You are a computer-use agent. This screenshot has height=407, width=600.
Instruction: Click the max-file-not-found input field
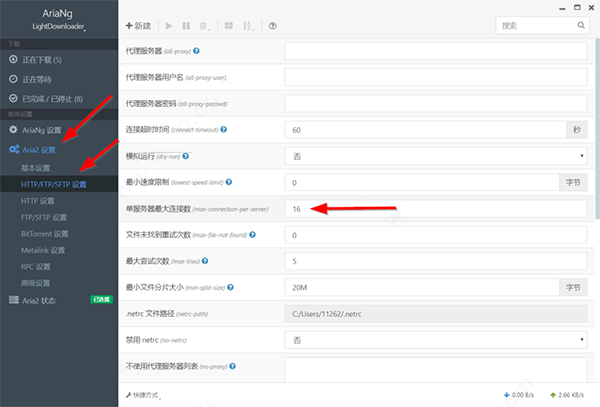pyautogui.click(x=435, y=235)
